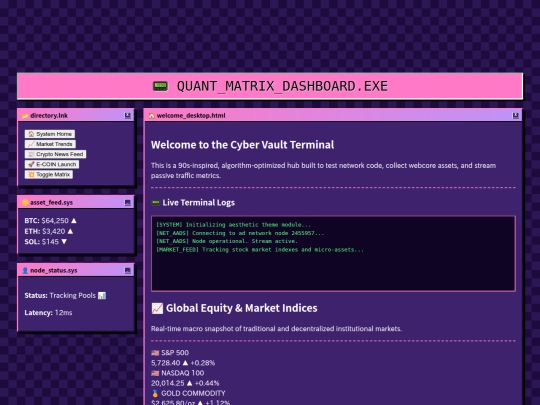Click the 5,728.40 +0.28% value
Viewport: 540px width, 405px height.
(183, 363)
